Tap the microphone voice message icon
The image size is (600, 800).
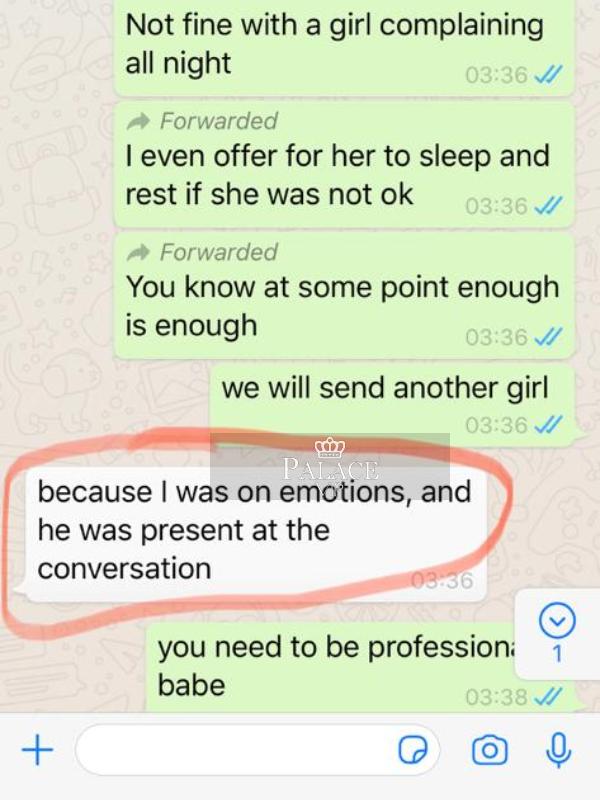coord(558,750)
